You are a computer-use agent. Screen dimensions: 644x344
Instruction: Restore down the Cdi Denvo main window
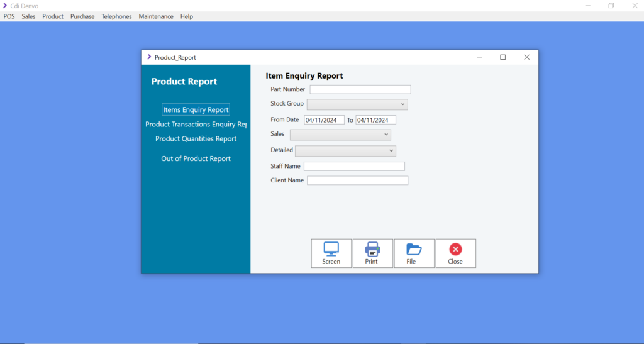click(x=611, y=6)
